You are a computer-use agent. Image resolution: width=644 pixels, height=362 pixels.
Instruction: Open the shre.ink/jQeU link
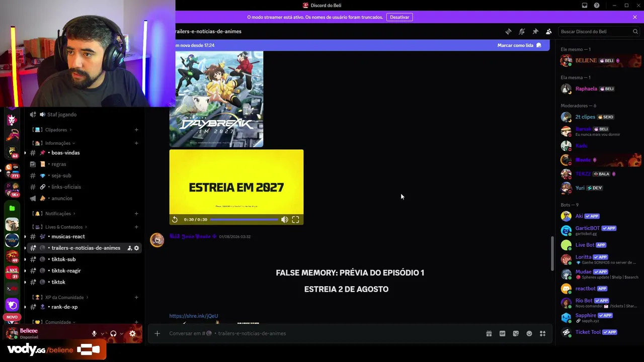click(194, 316)
